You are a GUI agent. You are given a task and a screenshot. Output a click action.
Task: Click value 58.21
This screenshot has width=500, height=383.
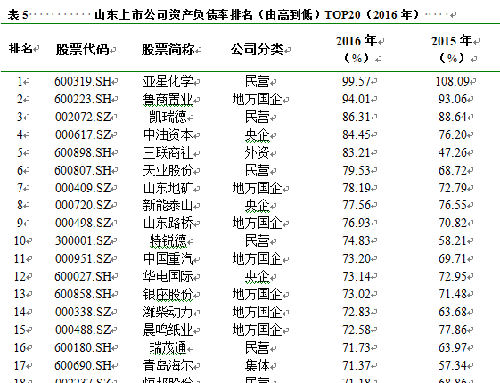[452, 241]
